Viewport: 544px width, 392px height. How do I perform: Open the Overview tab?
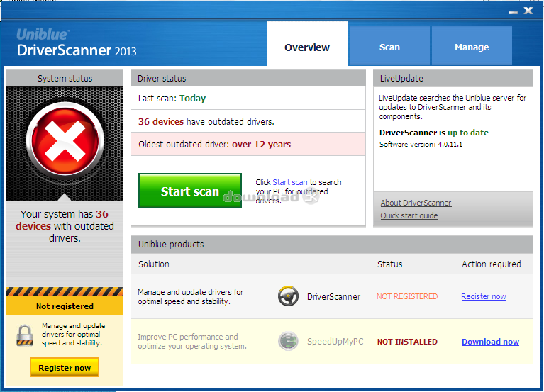(307, 47)
